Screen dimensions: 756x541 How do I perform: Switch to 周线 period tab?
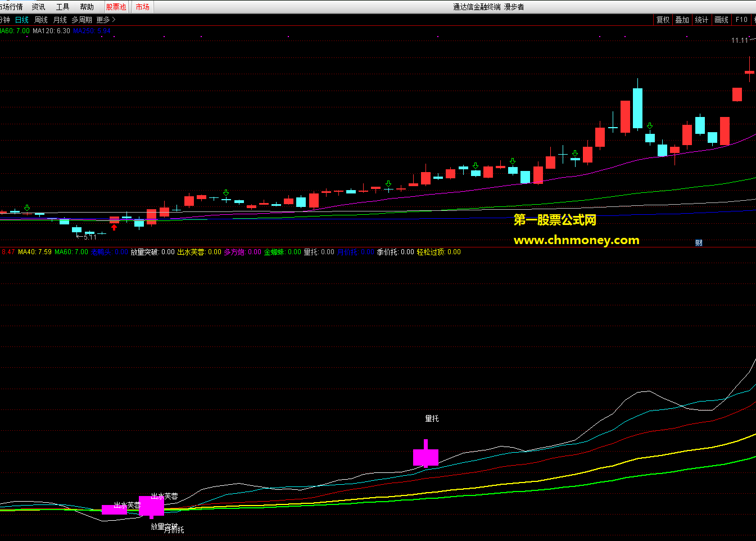pos(41,20)
